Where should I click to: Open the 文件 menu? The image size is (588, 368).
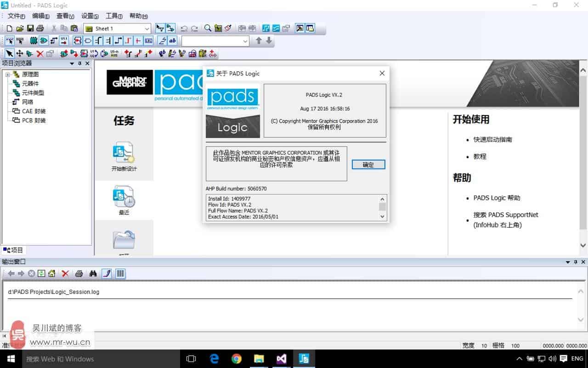(x=17, y=16)
